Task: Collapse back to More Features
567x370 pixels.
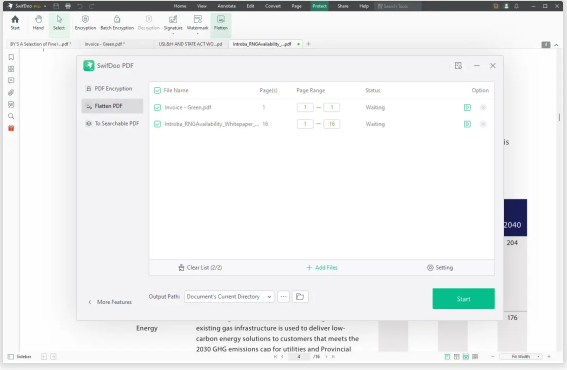Action: (110, 302)
